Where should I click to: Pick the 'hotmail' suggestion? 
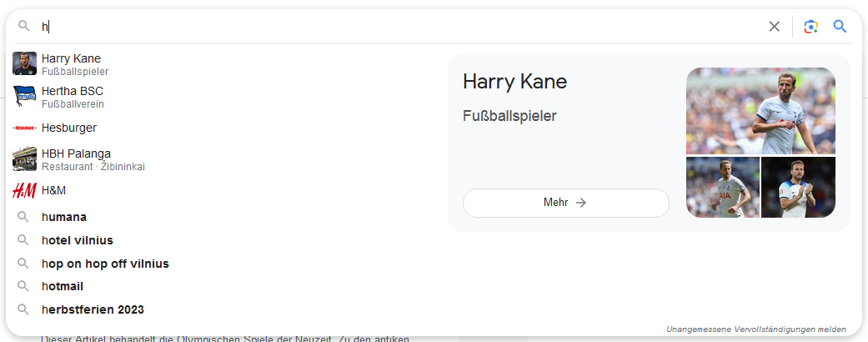pos(63,286)
